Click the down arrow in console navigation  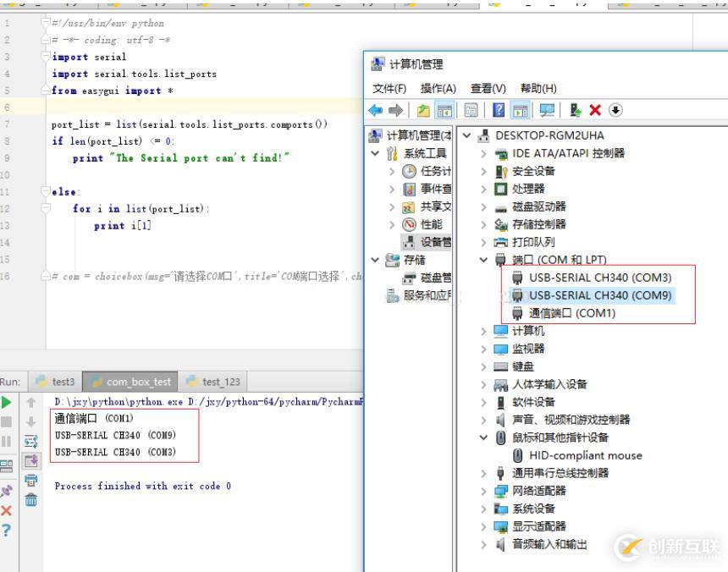point(31,421)
